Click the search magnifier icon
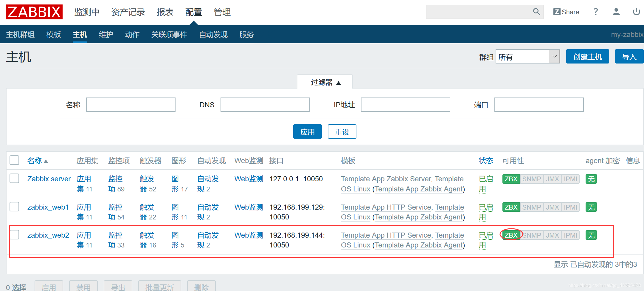This screenshot has width=644, height=291. pos(536,12)
